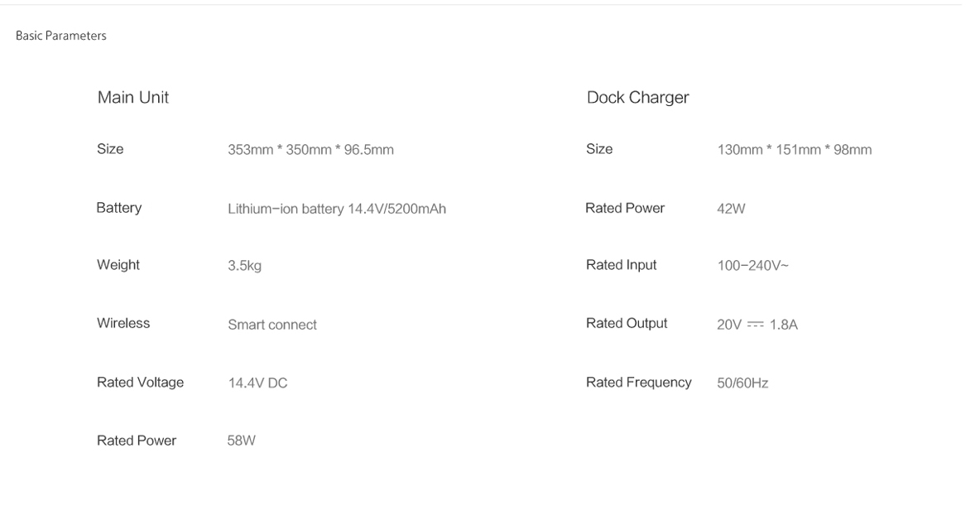Select the Main Unit section title
This screenshot has width=980, height=530.
click(x=133, y=98)
